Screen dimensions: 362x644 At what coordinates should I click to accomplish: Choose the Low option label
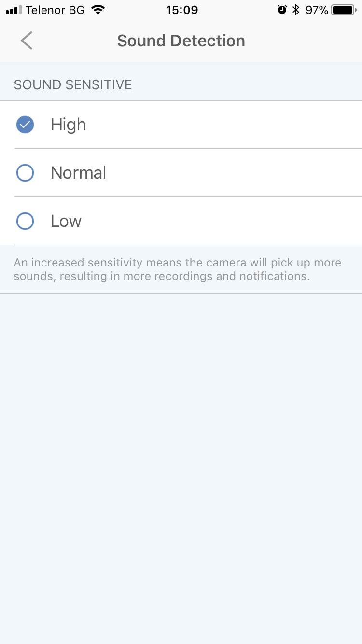pos(66,221)
